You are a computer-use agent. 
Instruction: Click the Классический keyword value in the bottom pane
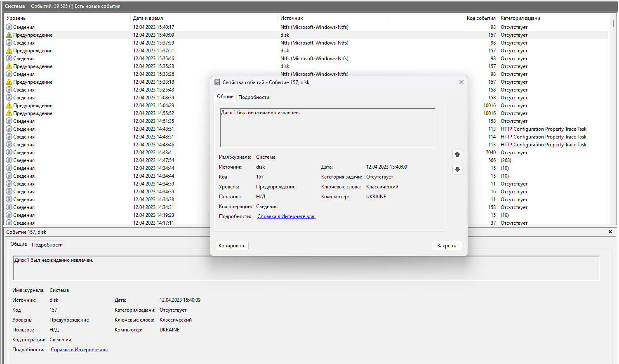tap(176, 320)
